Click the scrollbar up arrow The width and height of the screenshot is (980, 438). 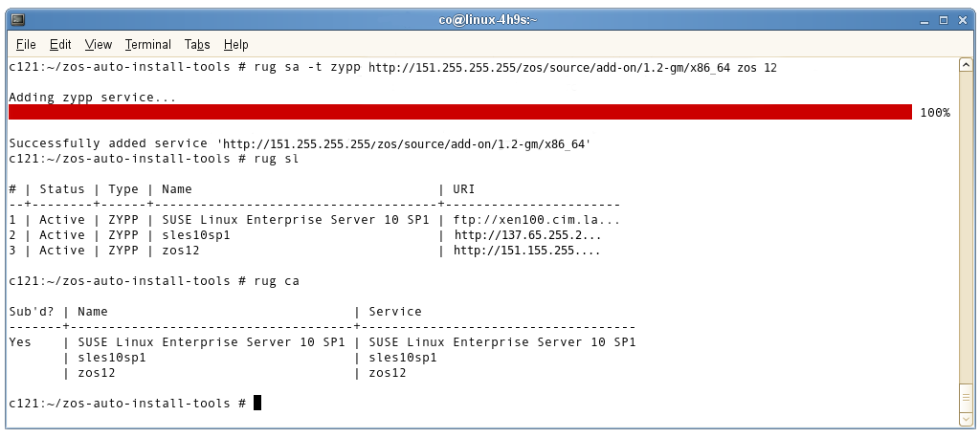tap(965, 65)
